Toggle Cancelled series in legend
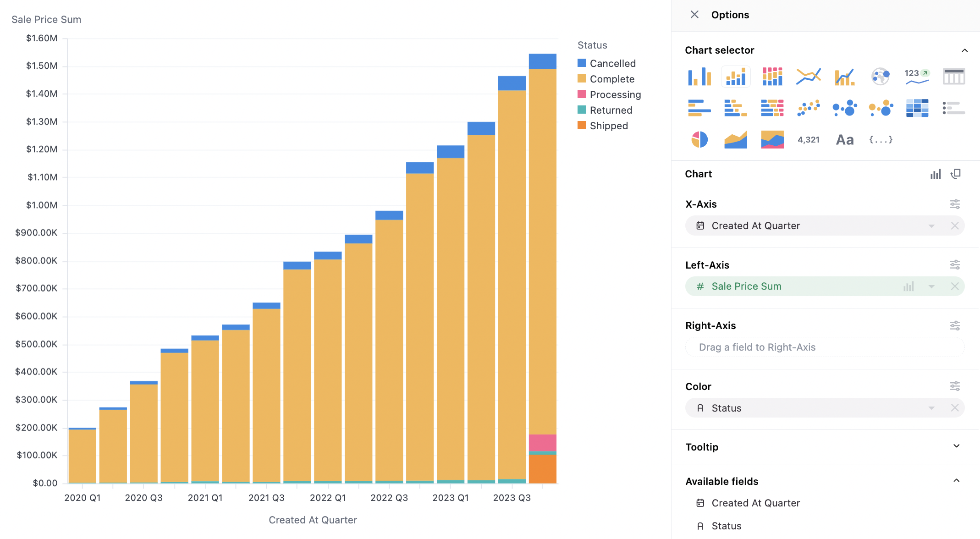The width and height of the screenshot is (980, 539). click(612, 63)
